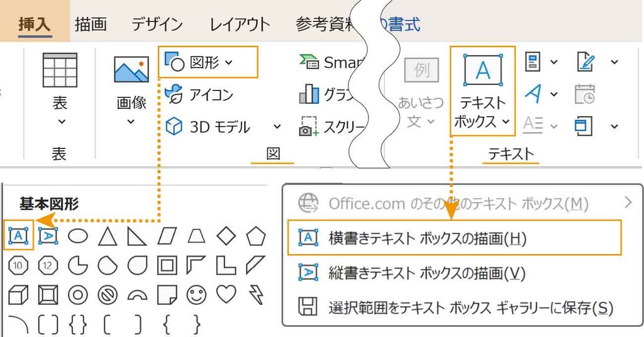Click the Quick Parts icon

click(x=533, y=62)
